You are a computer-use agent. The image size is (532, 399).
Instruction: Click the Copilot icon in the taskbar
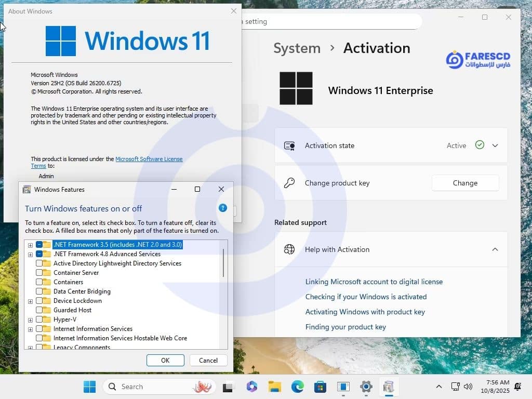point(252,387)
